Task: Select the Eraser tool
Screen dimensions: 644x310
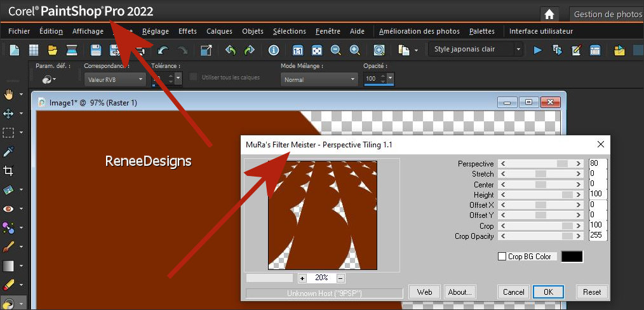Action: 9,285
